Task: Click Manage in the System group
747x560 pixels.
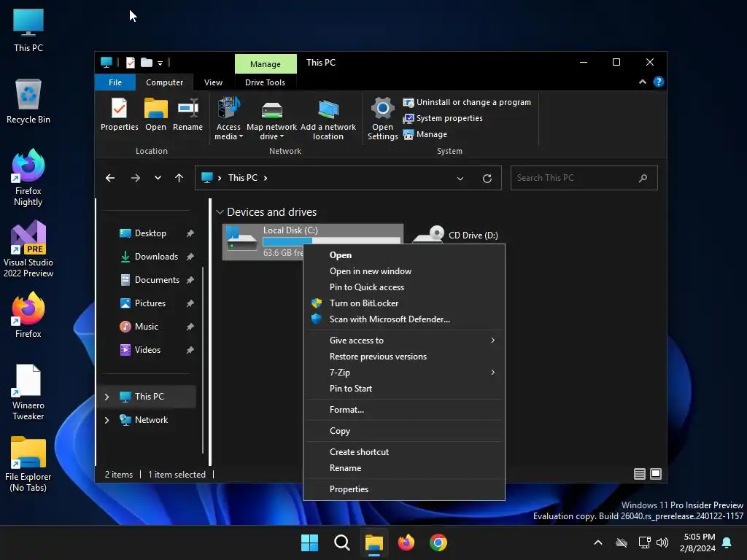Action: (425, 134)
